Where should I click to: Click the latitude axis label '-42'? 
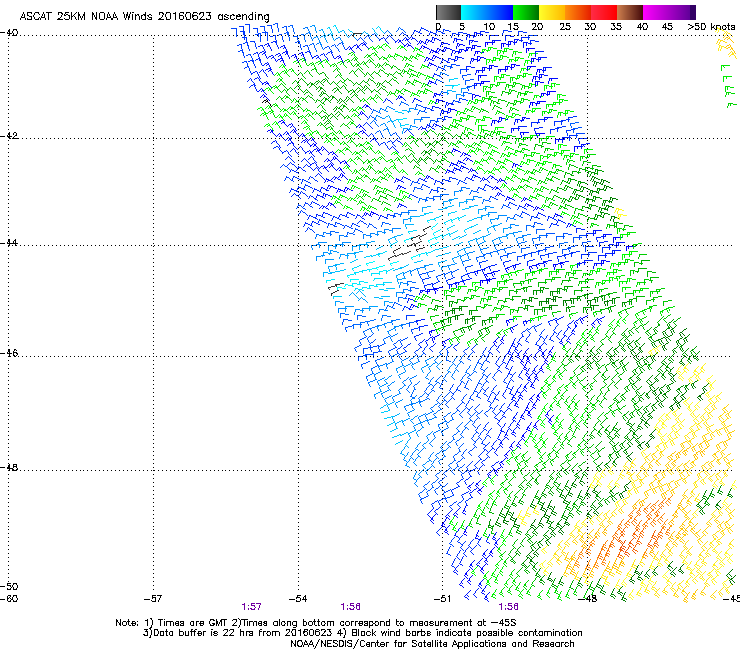click(x=9, y=135)
